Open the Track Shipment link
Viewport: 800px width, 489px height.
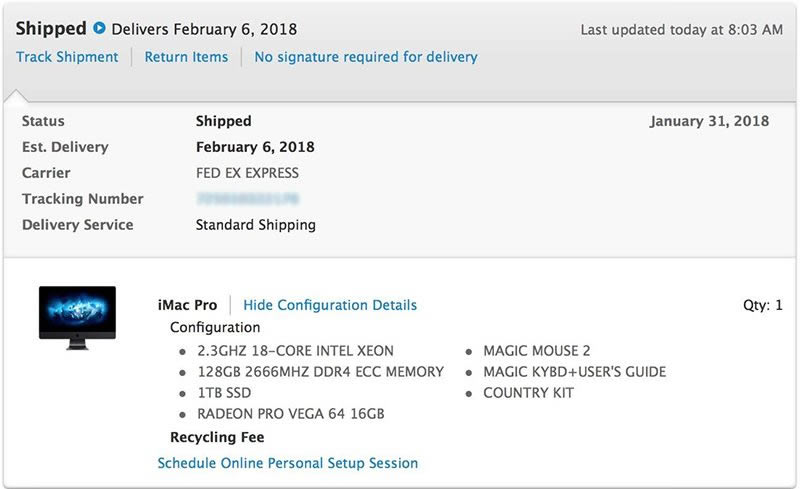tap(67, 57)
